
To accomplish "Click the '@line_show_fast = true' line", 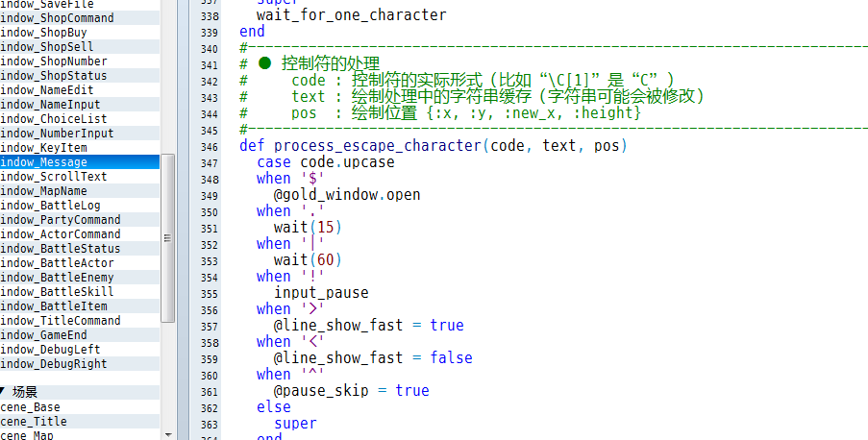I will pyautogui.click(x=369, y=326).
